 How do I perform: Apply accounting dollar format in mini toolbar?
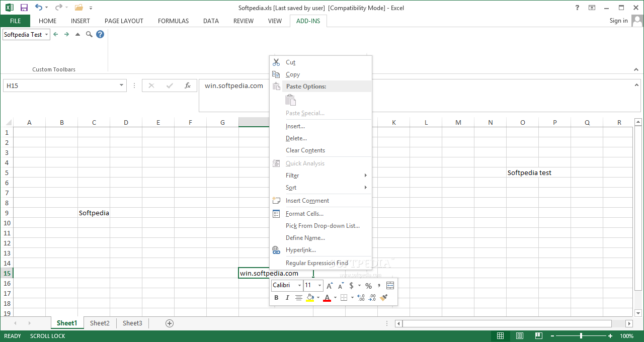coord(352,286)
